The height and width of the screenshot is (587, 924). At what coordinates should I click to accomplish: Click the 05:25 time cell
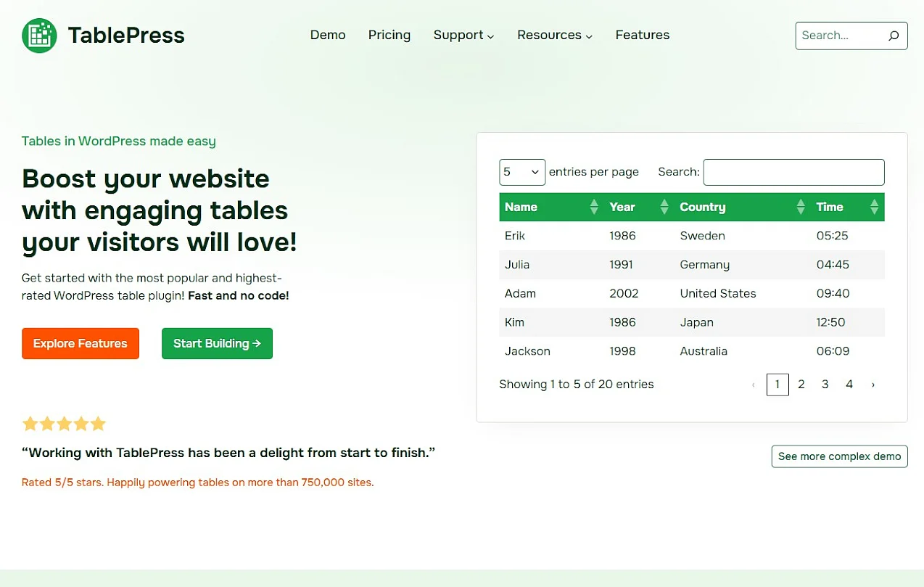pos(848,236)
